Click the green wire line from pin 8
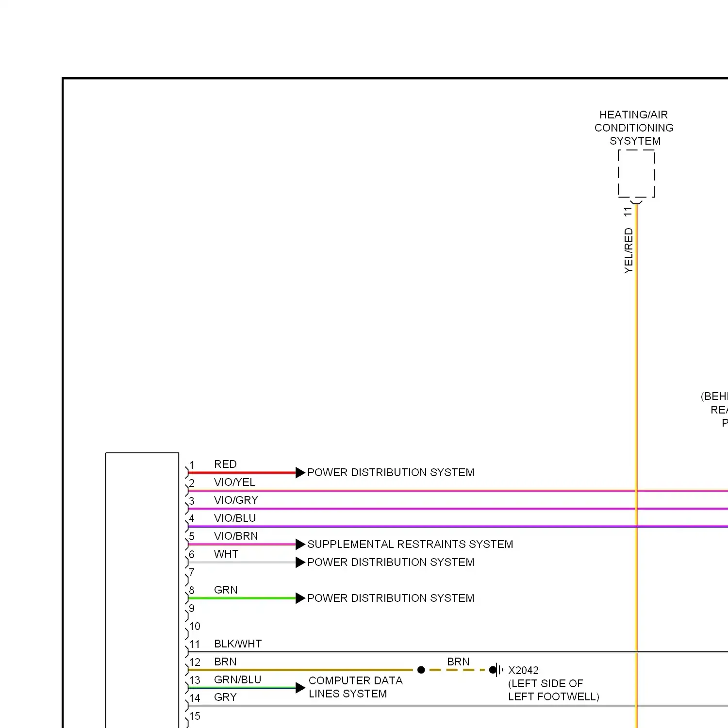Screen dimensions: 728x728 coord(242,598)
